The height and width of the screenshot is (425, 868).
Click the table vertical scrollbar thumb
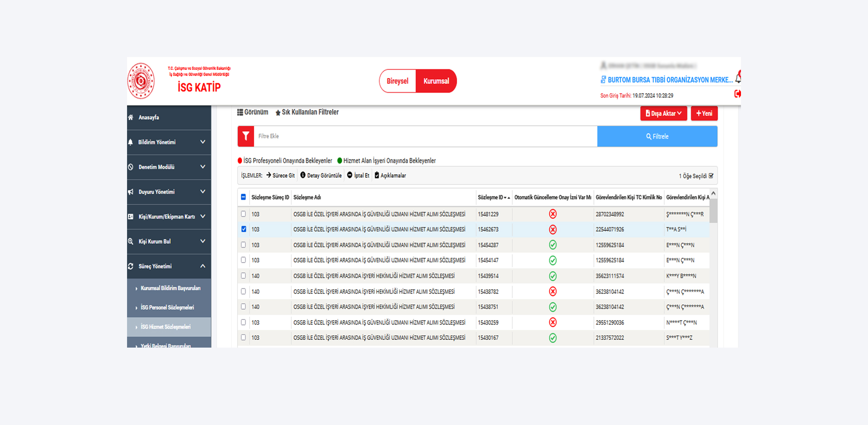[713, 211]
